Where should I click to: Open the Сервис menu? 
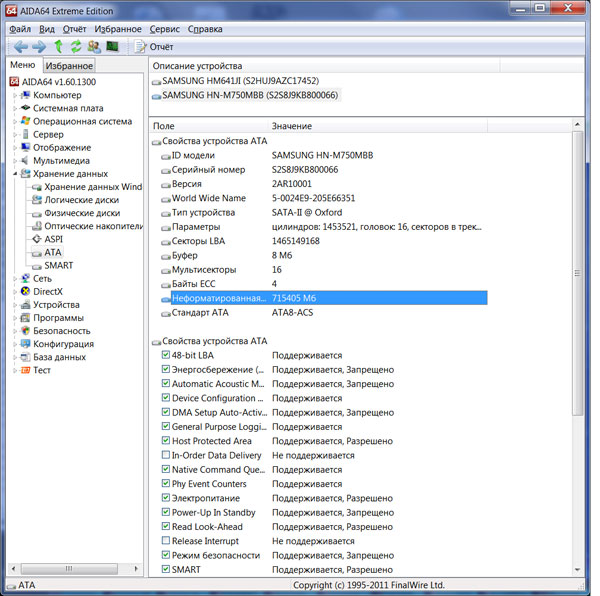165,29
